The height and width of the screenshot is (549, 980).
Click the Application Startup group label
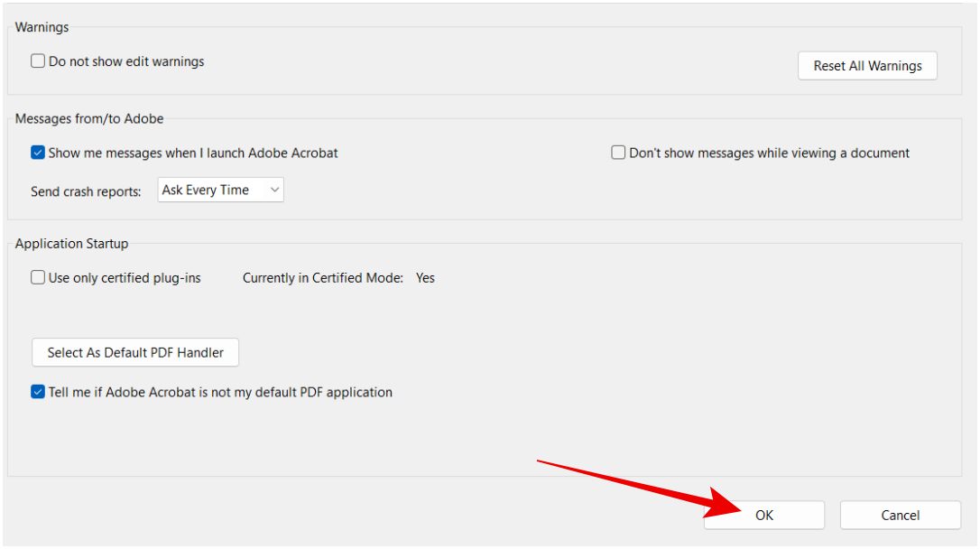coord(72,243)
